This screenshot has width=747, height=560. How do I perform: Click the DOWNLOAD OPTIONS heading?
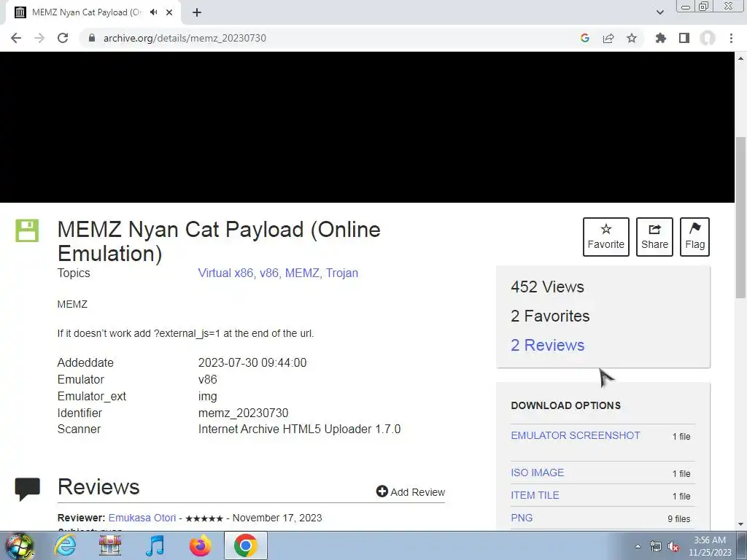[x=565, y=405]
